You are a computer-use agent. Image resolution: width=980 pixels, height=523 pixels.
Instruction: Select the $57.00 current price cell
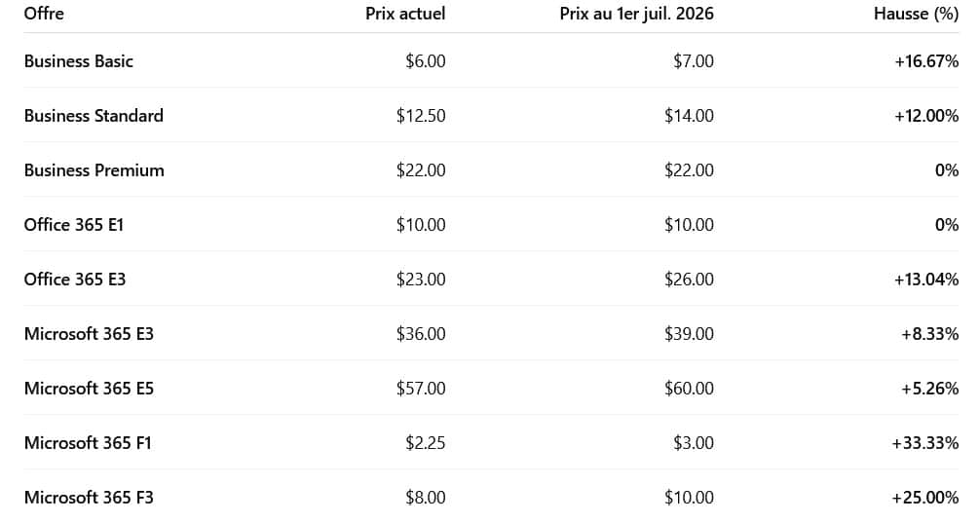click(x=421, y=388)
